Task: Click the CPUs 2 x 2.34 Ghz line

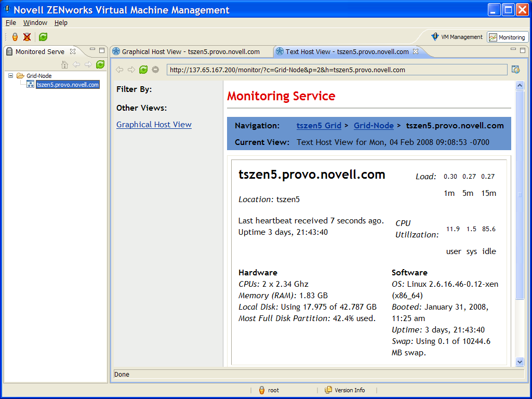Action: click(x=273, y=284)
